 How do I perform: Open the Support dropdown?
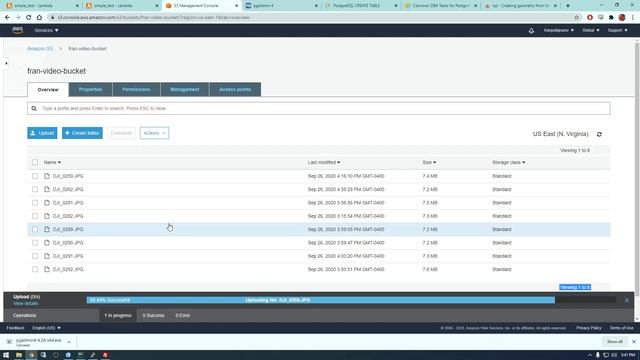tap(618, 30)
